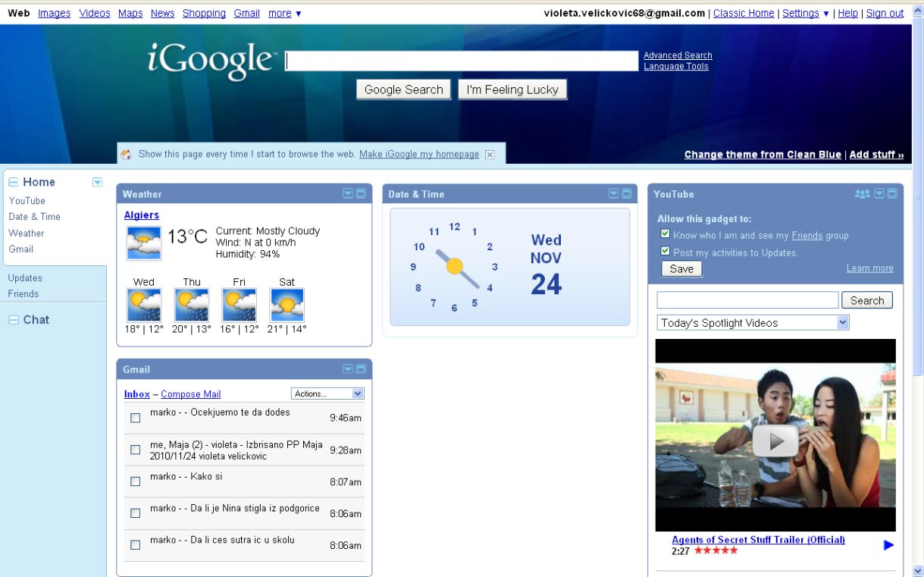Click the blue next video arrow
Screen dimensions: 924x577
pyautogui.click(x=889, y=545)
